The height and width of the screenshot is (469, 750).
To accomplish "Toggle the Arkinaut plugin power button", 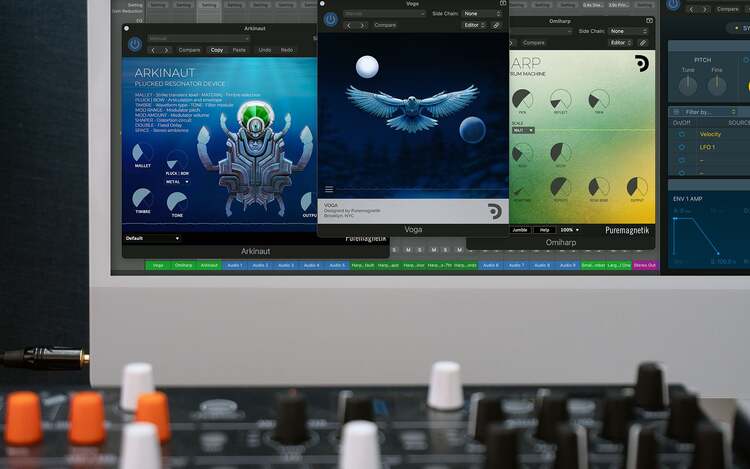I will click(135, 44).
